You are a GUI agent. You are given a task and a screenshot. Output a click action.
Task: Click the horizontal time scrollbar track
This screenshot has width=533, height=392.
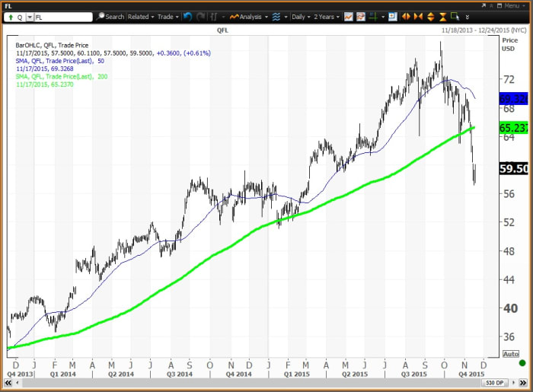point(251,383)
